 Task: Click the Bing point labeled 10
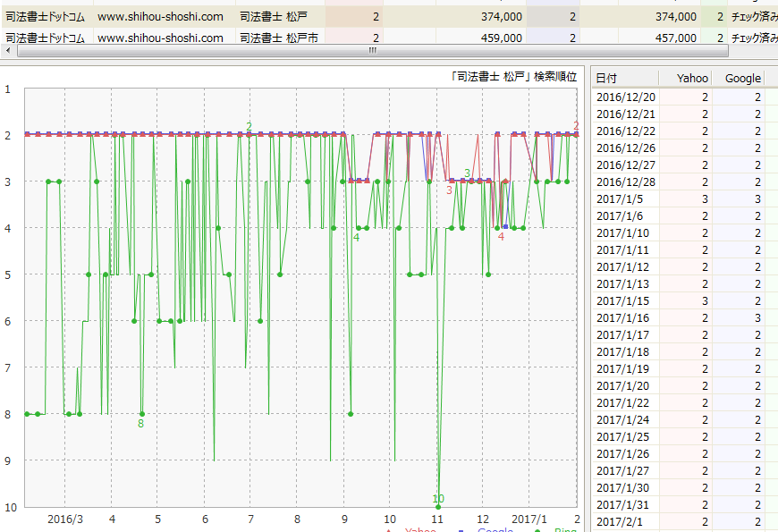(438, 507)
